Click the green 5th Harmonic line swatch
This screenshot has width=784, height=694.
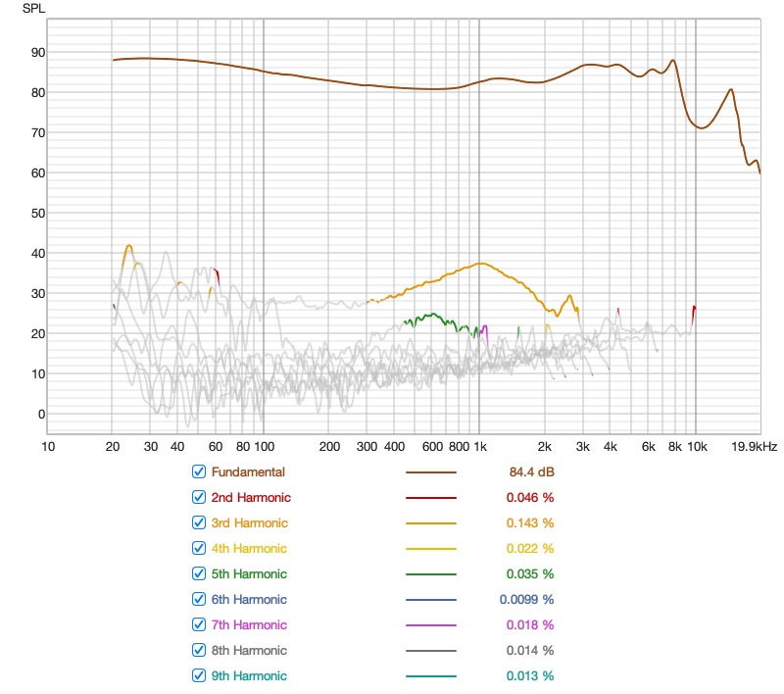point(431,574)
